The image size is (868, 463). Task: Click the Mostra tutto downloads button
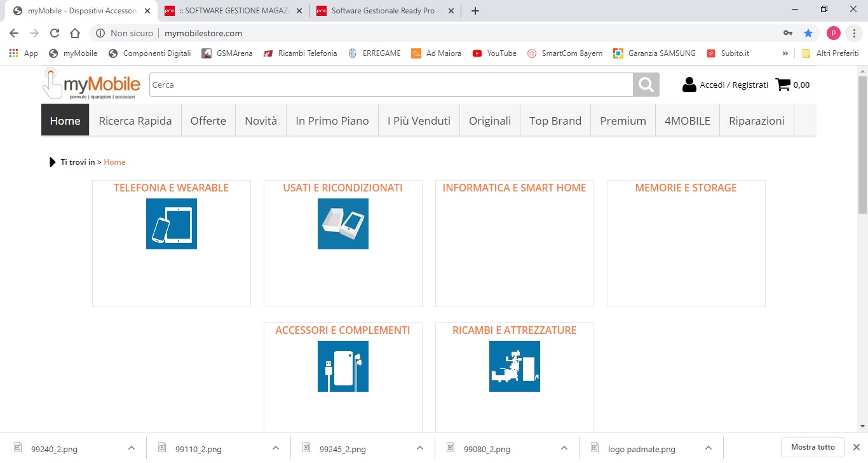[813, 447]
